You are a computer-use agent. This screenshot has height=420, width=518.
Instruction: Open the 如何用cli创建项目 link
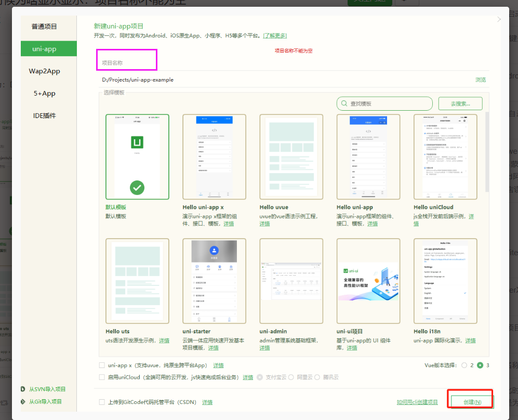[x=417, y=402]
